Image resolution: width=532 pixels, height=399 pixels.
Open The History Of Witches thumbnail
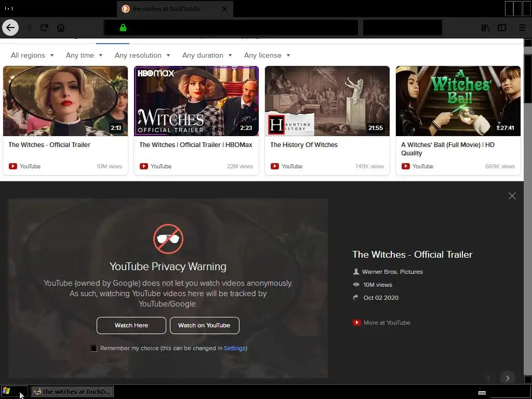pyautogui.click(x=327, y=101)
